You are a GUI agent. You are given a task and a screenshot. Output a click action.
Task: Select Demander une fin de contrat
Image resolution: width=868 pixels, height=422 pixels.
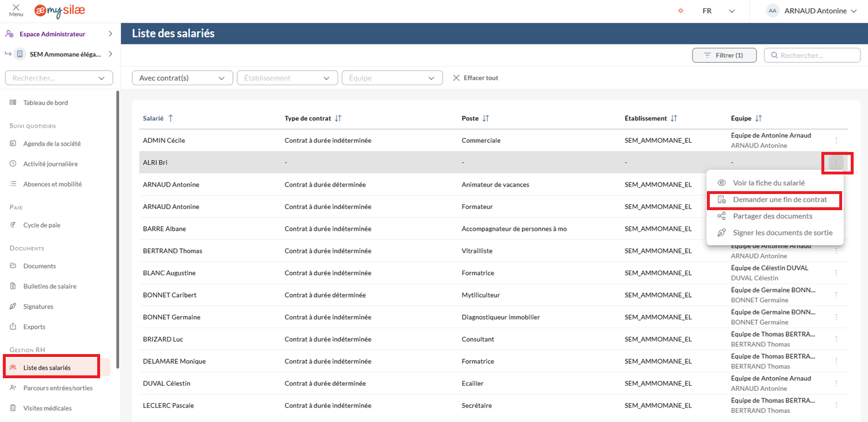point(779,200)
